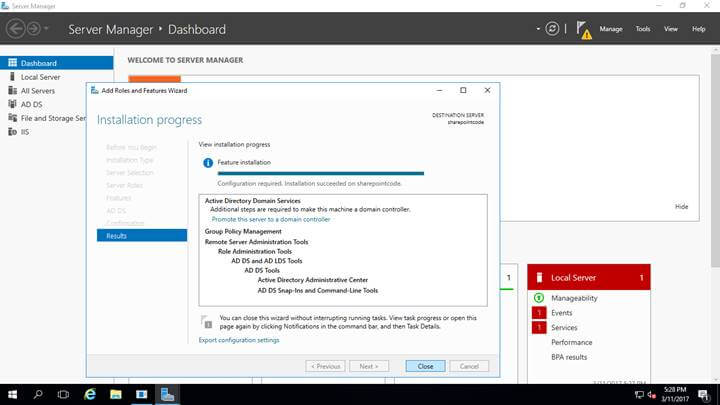This screenshot has width=720, height=405.
Task: Open the Windows Start menu
Action: pos(12,394)
